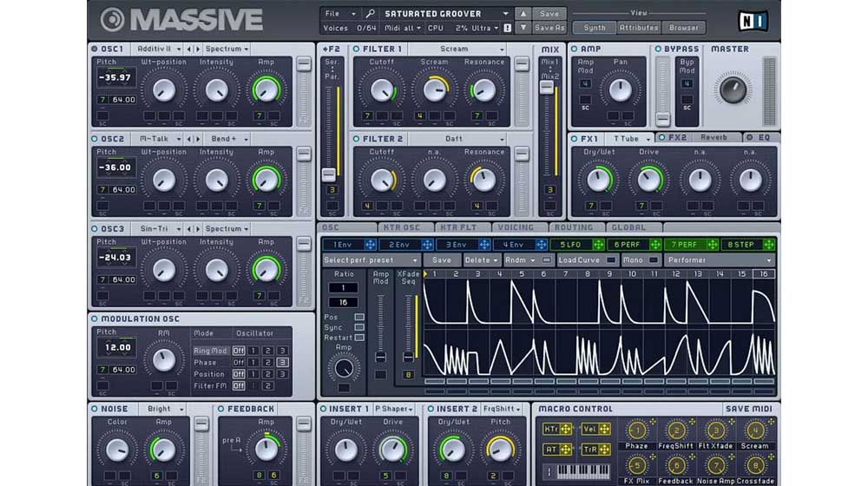
Task: Click the 6 PERF drag-cross modulation handle
Action: [654, 244]
